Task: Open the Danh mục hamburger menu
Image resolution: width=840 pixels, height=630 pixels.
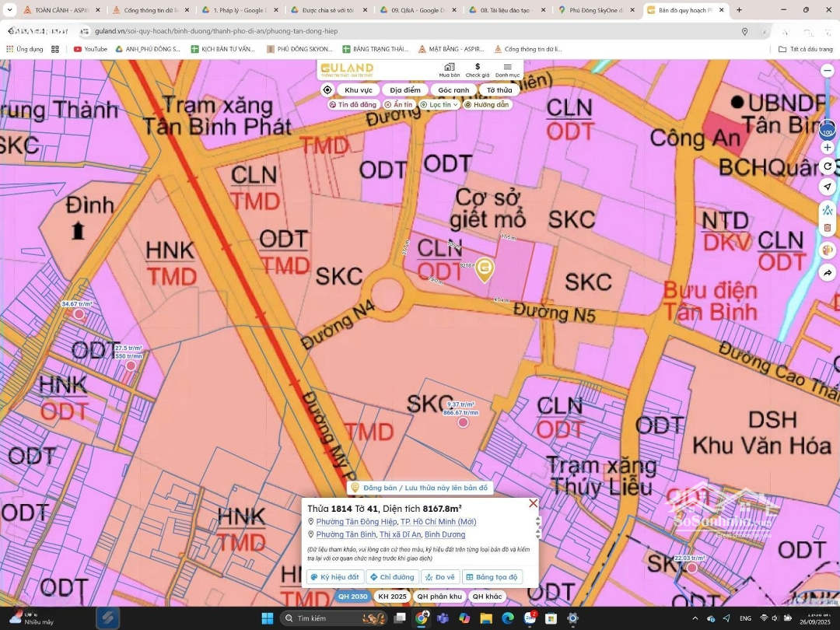Action: click(507, 69)
